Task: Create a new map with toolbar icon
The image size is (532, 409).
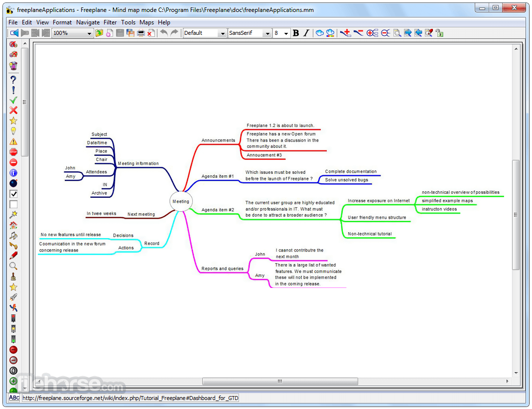Action: [x=109, y=33]
